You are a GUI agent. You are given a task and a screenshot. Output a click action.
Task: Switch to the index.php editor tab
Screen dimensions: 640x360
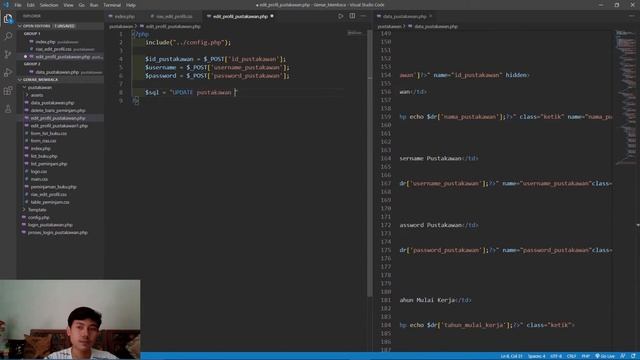coord(124,16)
